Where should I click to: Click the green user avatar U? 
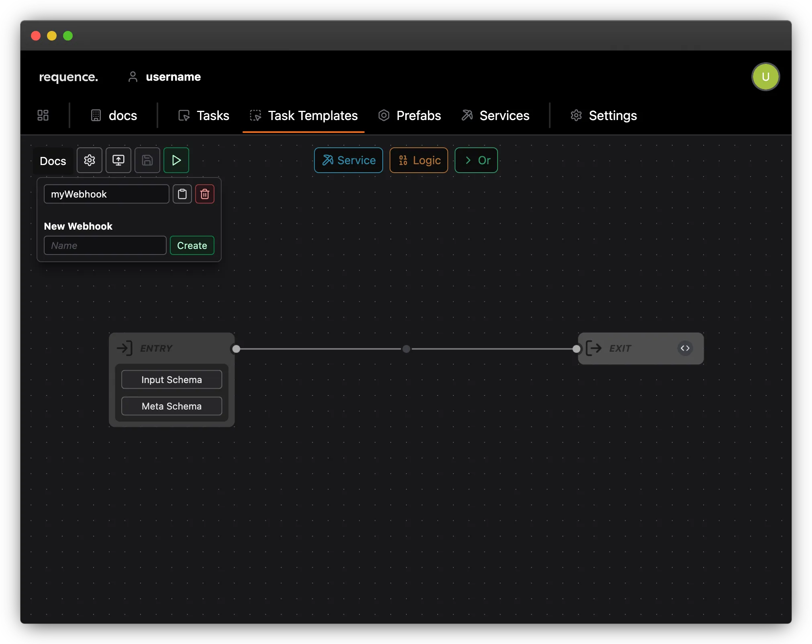(765, 77)
